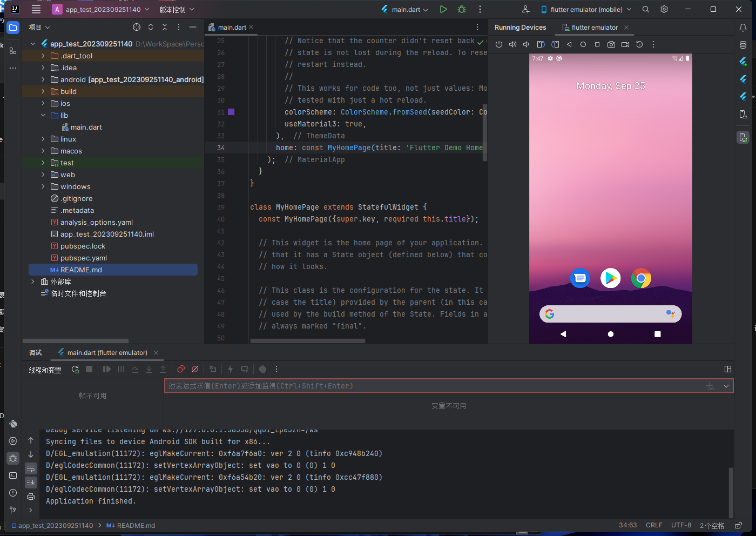This screenshot has width=756, height=536.
Task: Toggle emulator power with the power icon
Action: [498, 44]
